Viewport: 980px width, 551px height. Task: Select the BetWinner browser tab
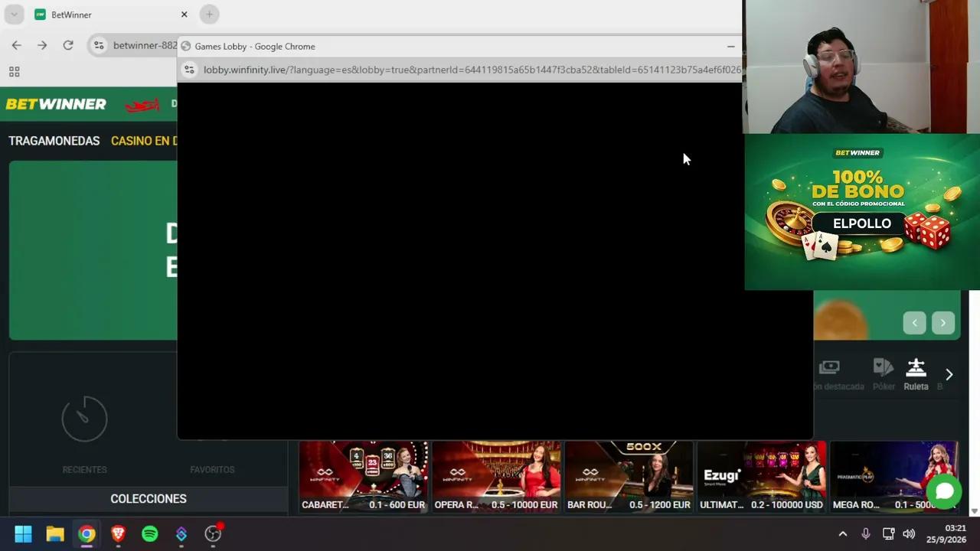110,15
